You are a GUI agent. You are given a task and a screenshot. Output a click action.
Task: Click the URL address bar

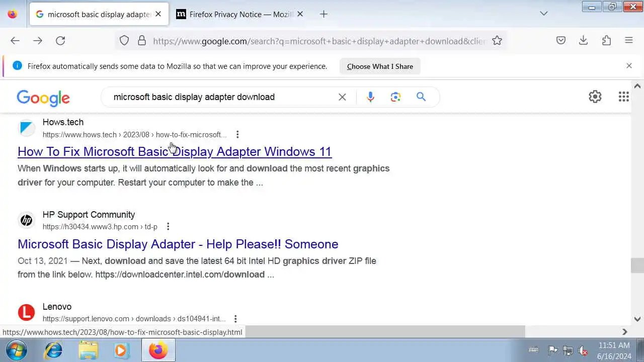click(319, 41)
